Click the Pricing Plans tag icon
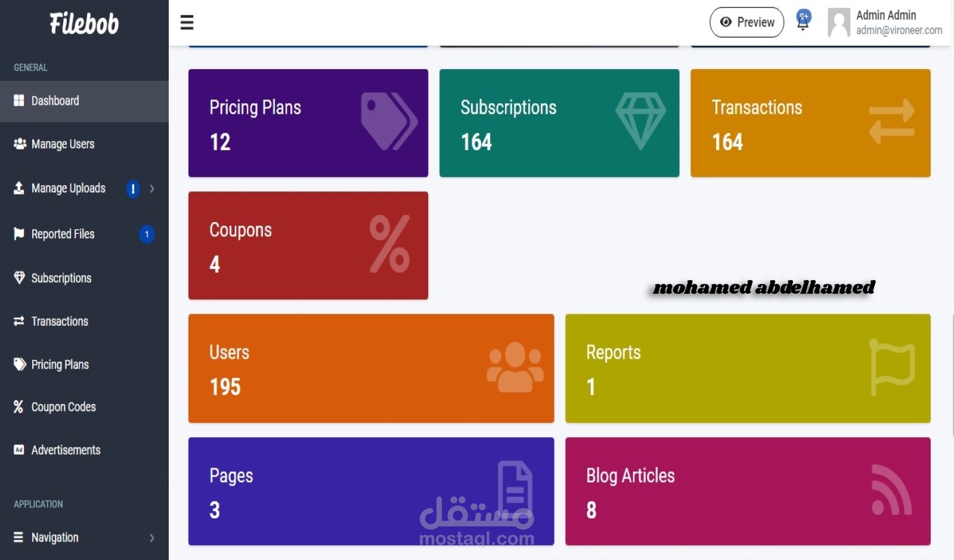954x560 pixels. pos(389,122)
